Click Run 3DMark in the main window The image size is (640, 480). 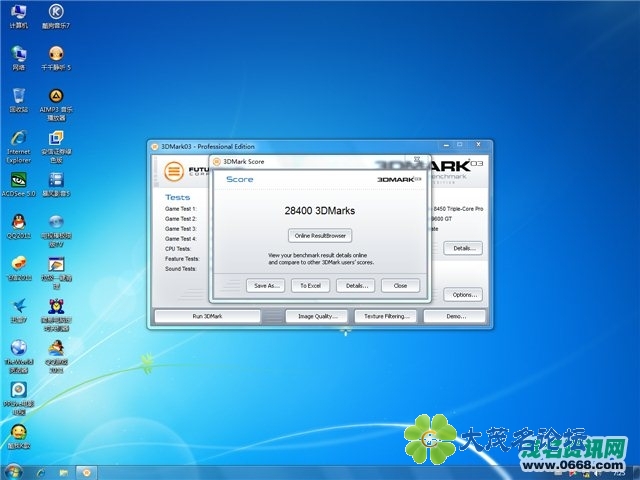[207, 316]
